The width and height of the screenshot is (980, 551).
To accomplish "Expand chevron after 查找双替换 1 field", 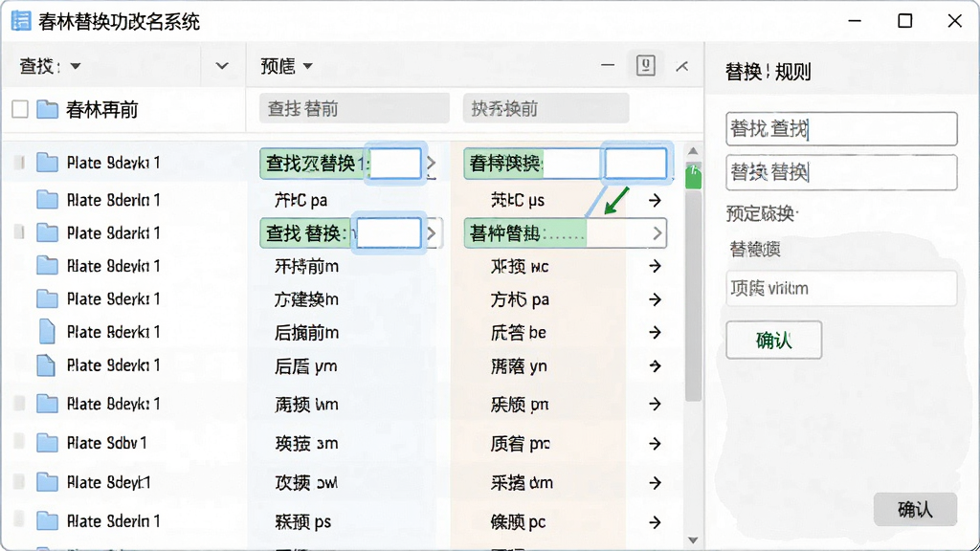I will (432, 164).
